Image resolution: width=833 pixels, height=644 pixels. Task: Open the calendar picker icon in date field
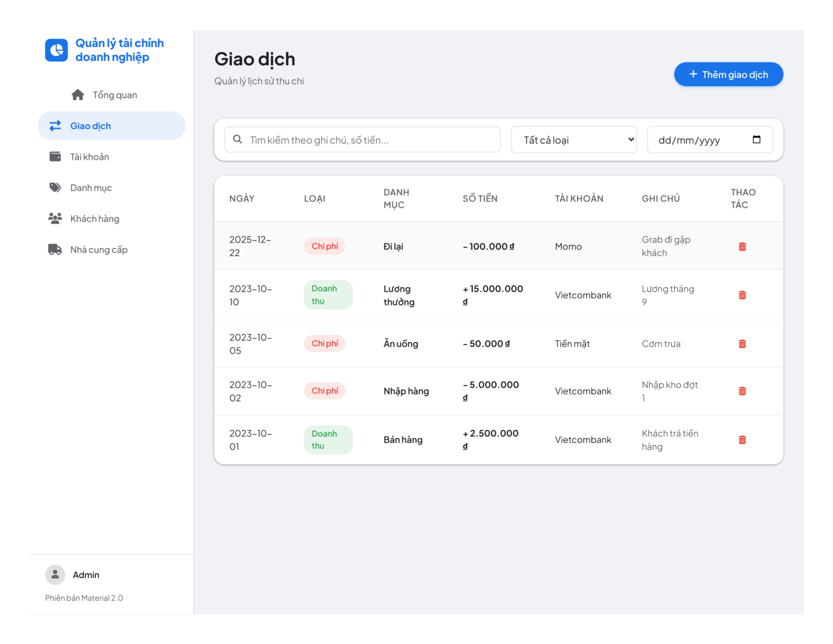[757, 139]
